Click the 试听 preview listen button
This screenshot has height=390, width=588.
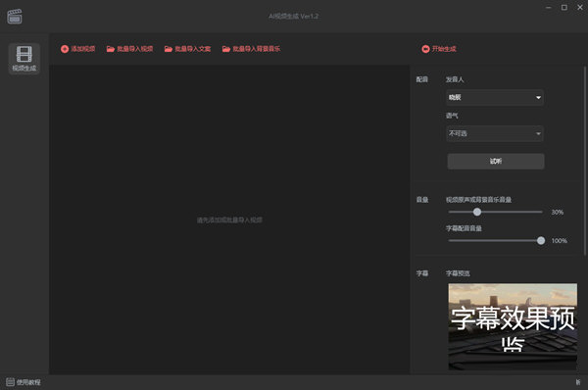pyautogui.click(x=496, y=162)
